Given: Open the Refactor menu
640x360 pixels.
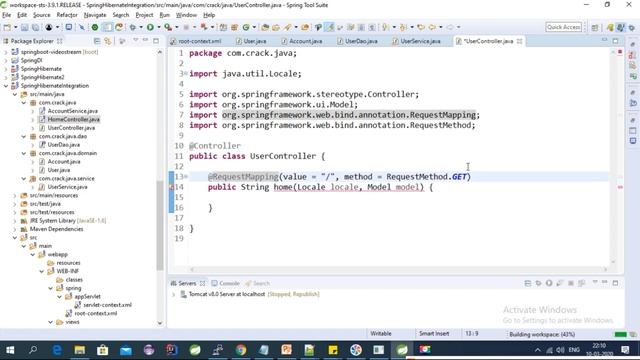Looking at the screenshot, I should [x=67, y=15].
